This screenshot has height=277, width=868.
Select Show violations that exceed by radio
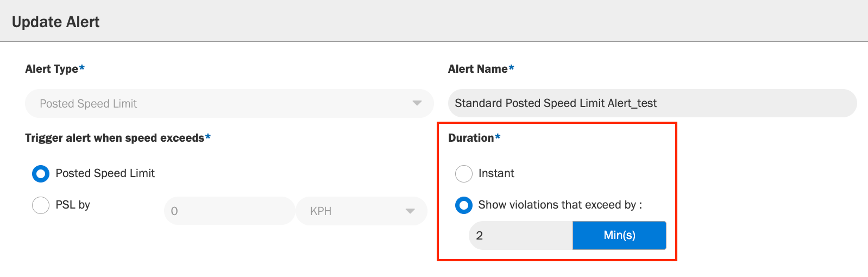464,205
